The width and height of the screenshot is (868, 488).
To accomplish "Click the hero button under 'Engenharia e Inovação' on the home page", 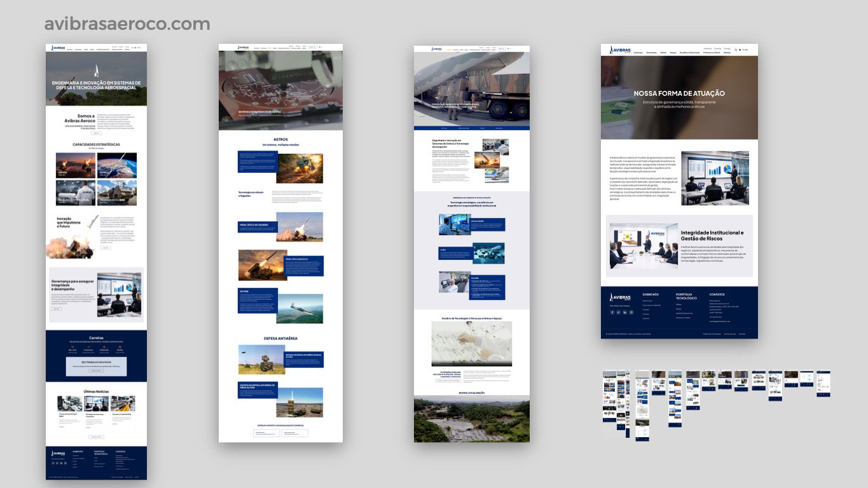I will pyautogui.click(x=97, y=93).
